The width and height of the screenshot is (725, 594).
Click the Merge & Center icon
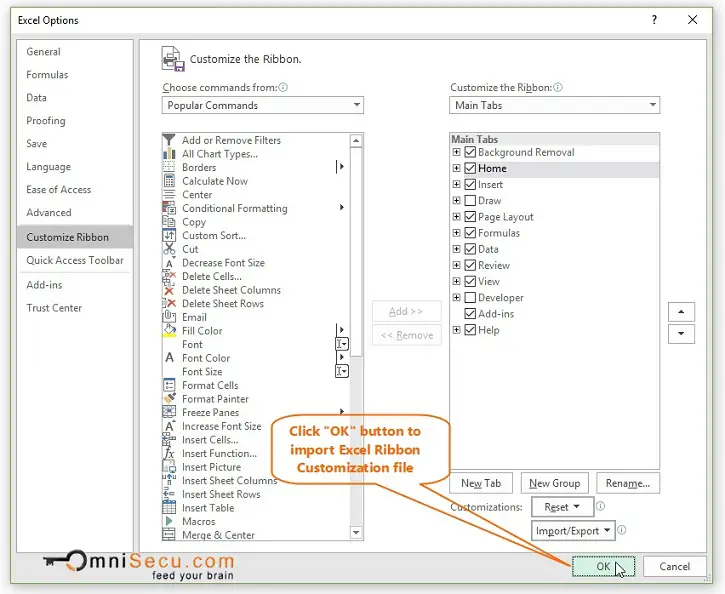pyautogui.click(x=169, y=535)
